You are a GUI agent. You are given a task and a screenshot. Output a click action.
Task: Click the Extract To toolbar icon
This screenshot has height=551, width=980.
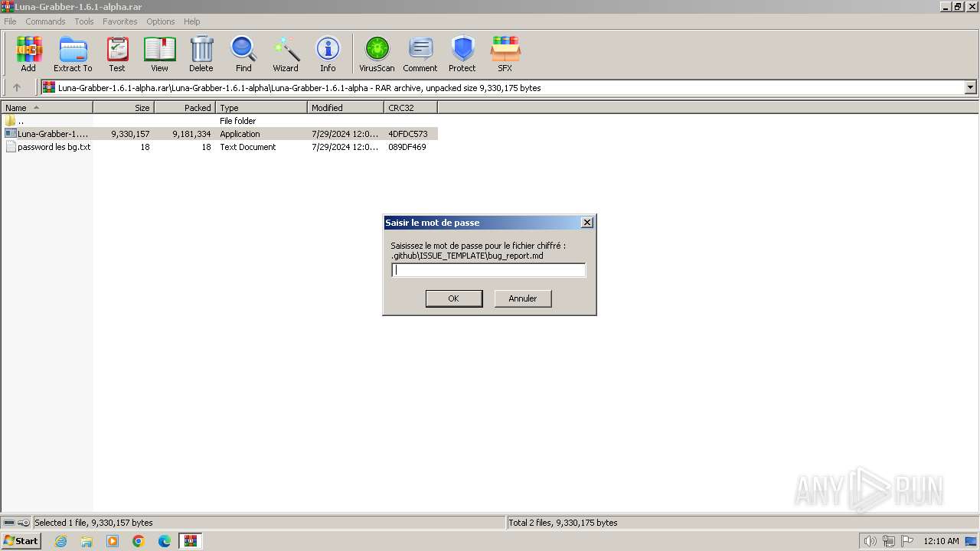click(x=73, y=54)
